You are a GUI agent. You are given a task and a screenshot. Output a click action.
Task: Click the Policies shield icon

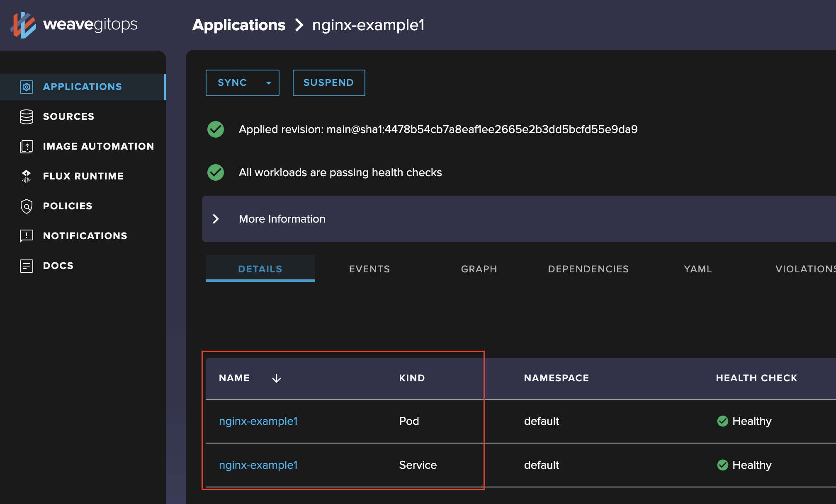click(27, 206)
